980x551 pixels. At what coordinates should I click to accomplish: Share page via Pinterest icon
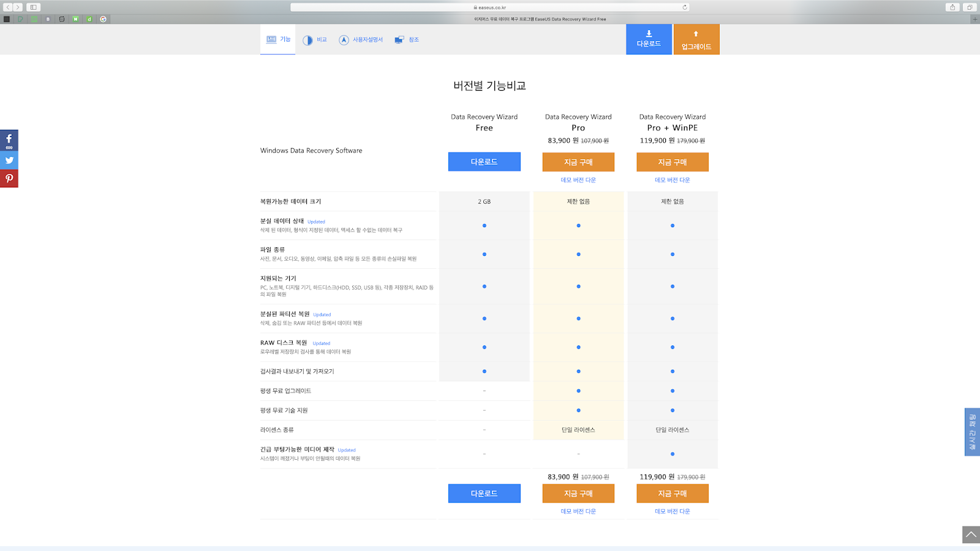click(9, 179)
